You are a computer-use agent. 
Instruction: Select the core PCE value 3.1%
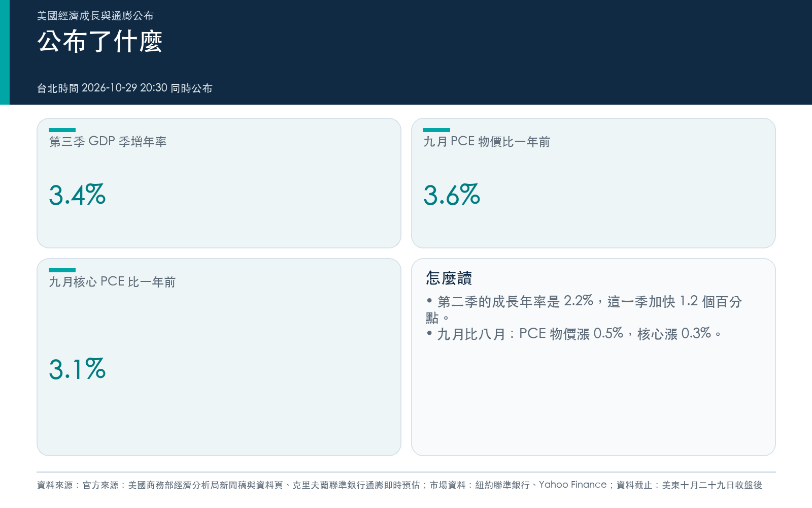click(77, 369)
